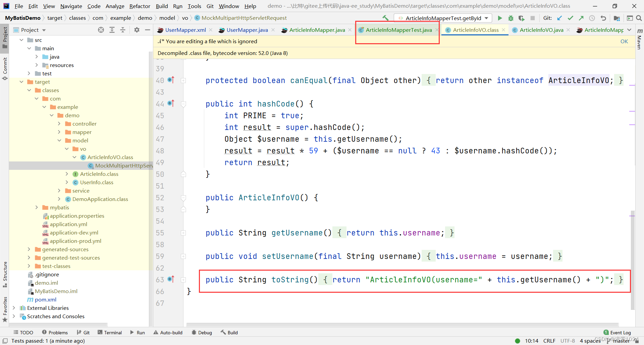
Task: Click the Stop square icon in the toolbar
Action: click(532, 18)
